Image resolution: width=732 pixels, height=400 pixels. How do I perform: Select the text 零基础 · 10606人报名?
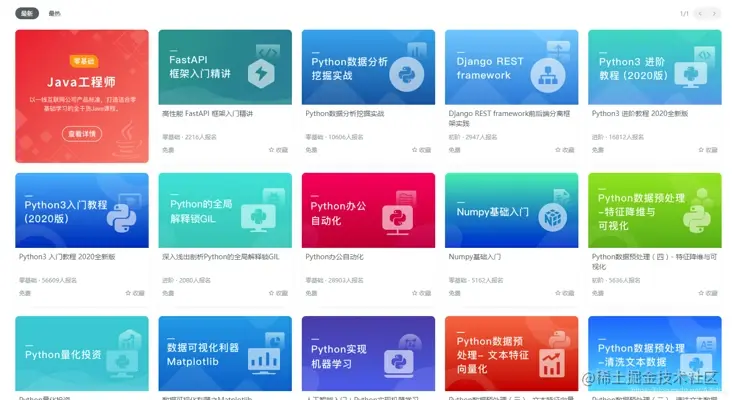click(334, 137)
